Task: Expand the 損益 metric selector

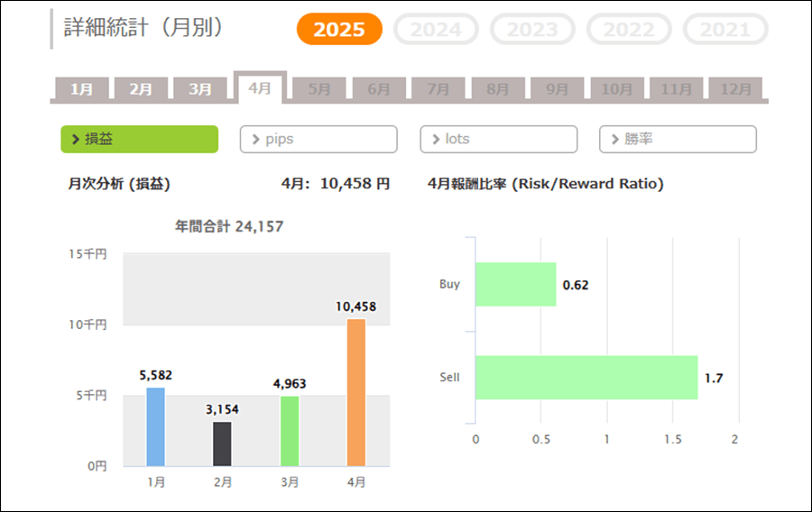Action: [x=140, y=139]
